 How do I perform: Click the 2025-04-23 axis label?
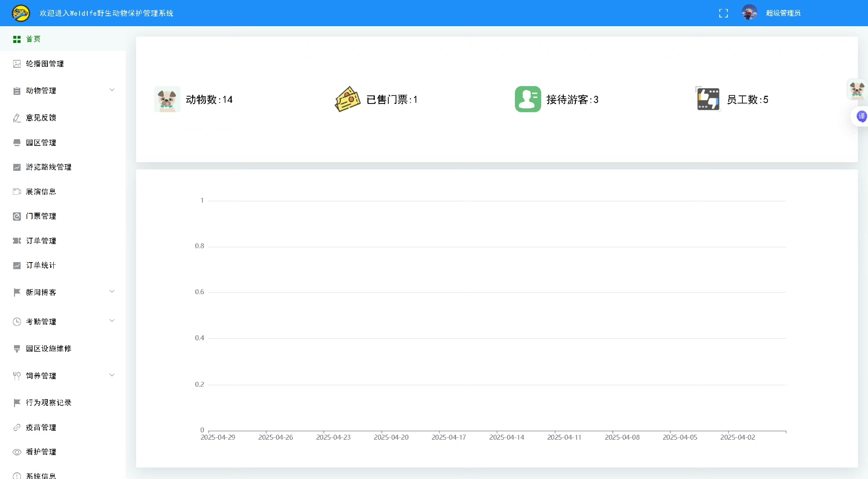pyautogui.click(x=333, y=437)
